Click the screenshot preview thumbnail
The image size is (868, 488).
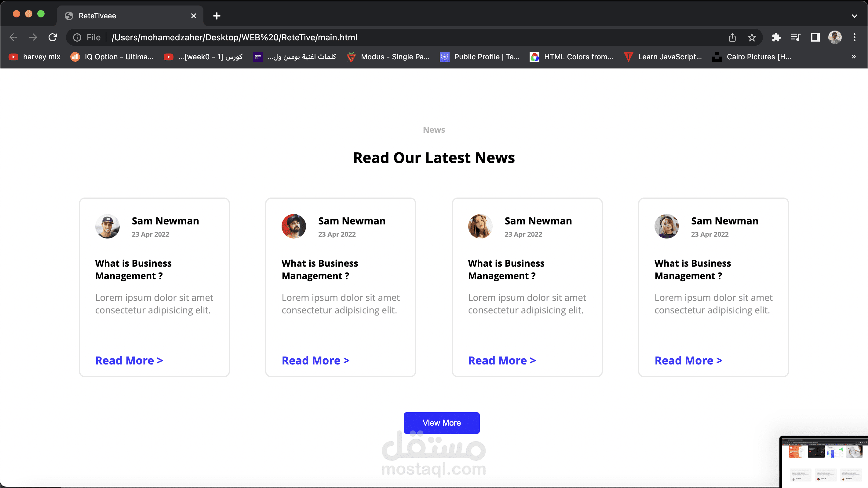pos(824,462)
